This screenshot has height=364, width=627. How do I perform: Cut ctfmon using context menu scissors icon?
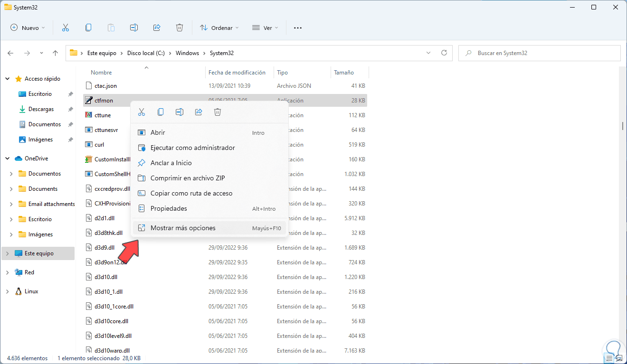pyautogui.click(x=141, y=112)
